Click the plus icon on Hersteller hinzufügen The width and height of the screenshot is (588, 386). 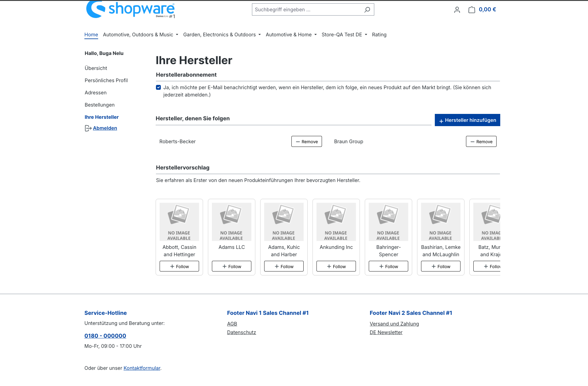click(441, 121)
